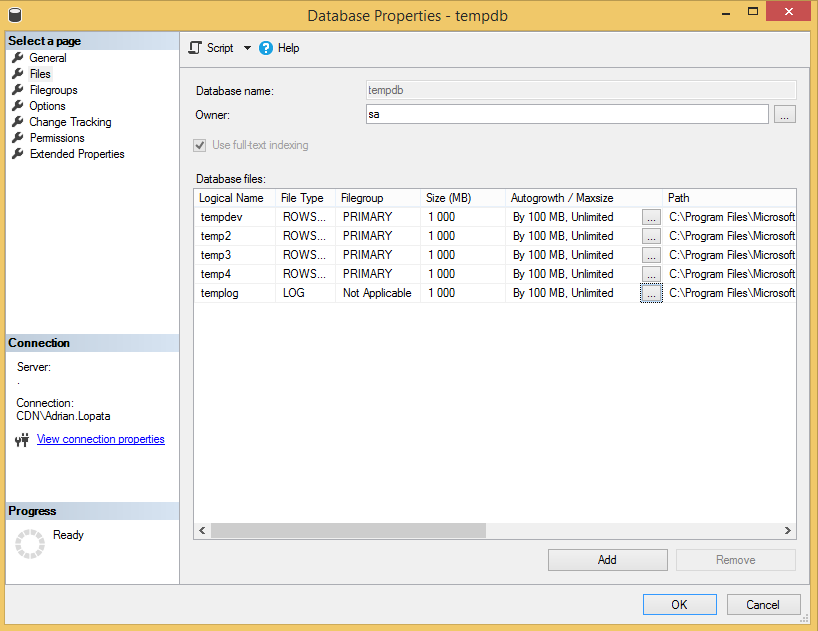
Task: Click the Ready progress spinner icon
Action: click(30, 544)
